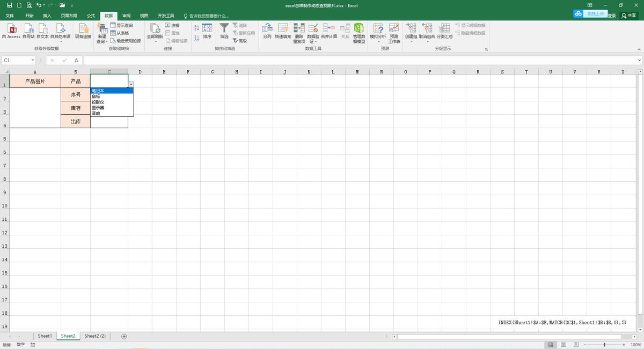Select 投影仪 from the dropdown list
The image size is (644, 349).
point(98,102)
